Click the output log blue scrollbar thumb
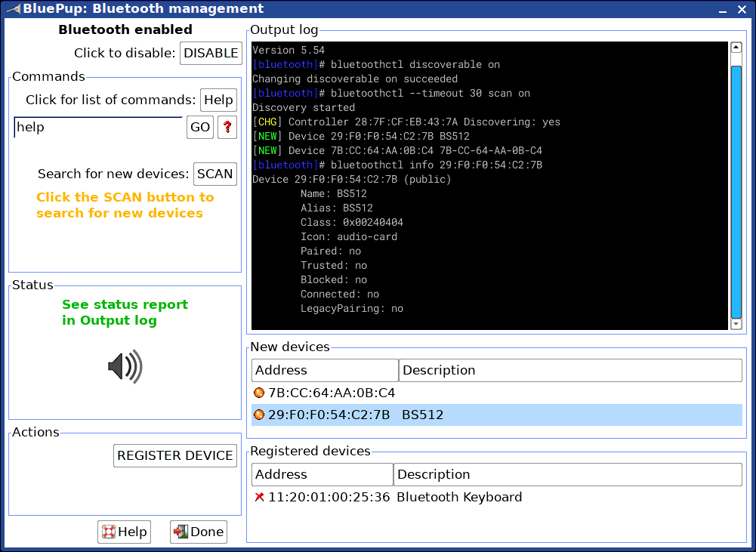 (736, 193)
